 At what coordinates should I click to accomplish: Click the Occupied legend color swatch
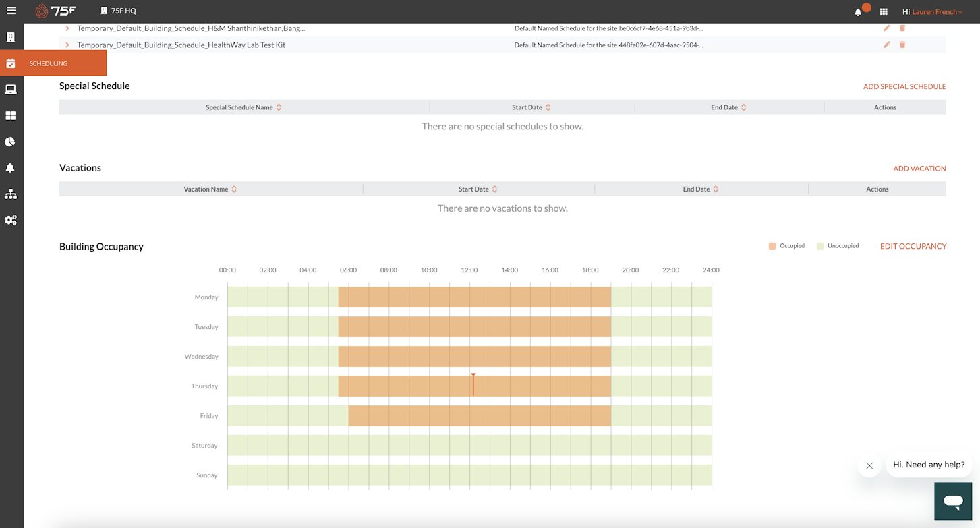pyautogui.click(x=772, y=246)
